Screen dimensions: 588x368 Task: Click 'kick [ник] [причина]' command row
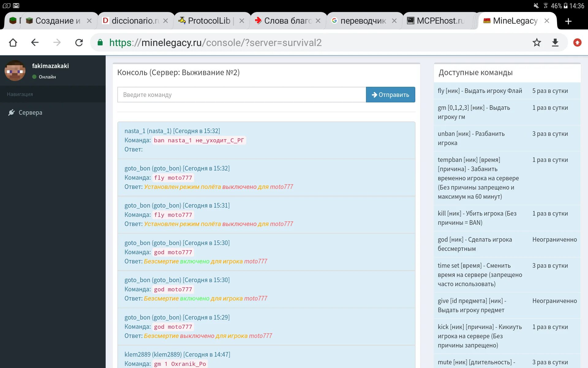click(507, 336)
